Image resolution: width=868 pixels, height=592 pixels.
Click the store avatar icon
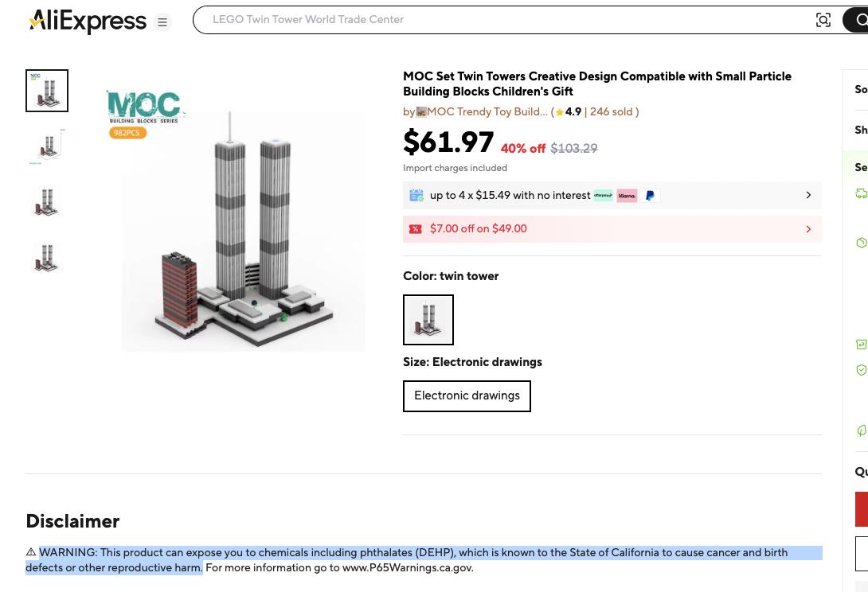(421, 112)
